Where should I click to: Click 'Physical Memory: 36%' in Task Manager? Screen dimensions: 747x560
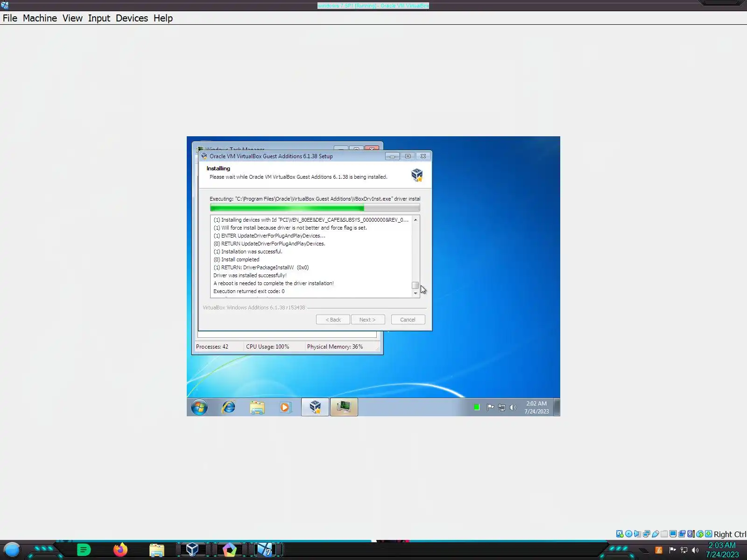(335, 347)
